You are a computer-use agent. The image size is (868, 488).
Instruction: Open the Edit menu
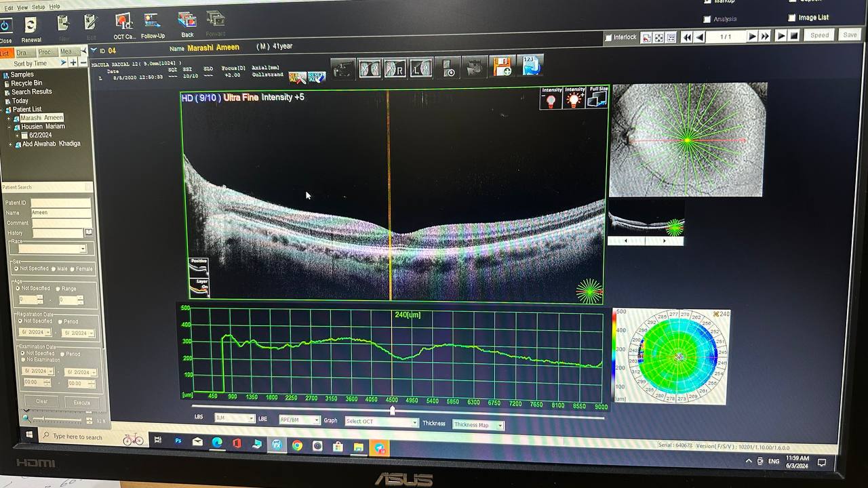tap(9, 7)
